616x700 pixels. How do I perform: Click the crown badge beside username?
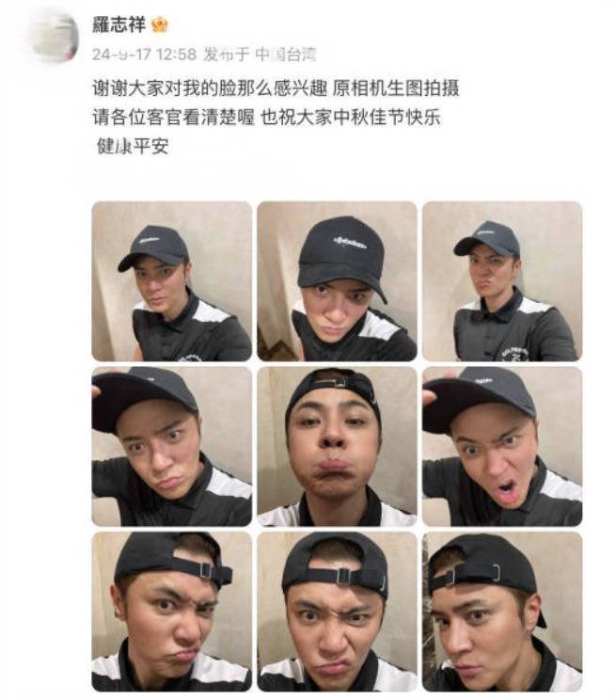pos(159,24)
